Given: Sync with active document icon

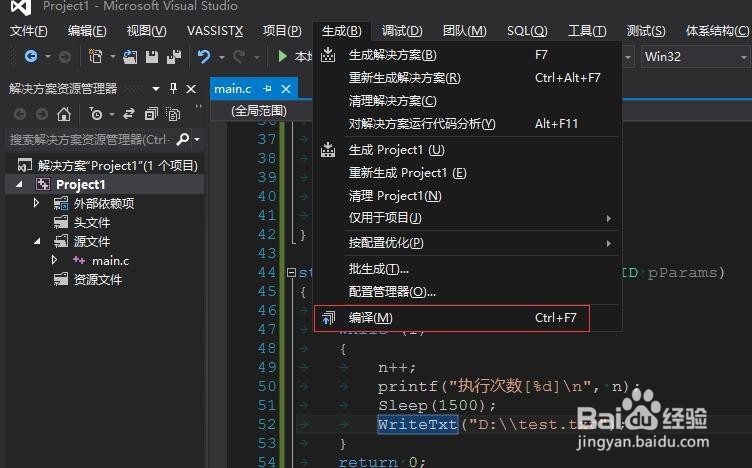Looking at the screenshot, I should click(x=129, y=114).
